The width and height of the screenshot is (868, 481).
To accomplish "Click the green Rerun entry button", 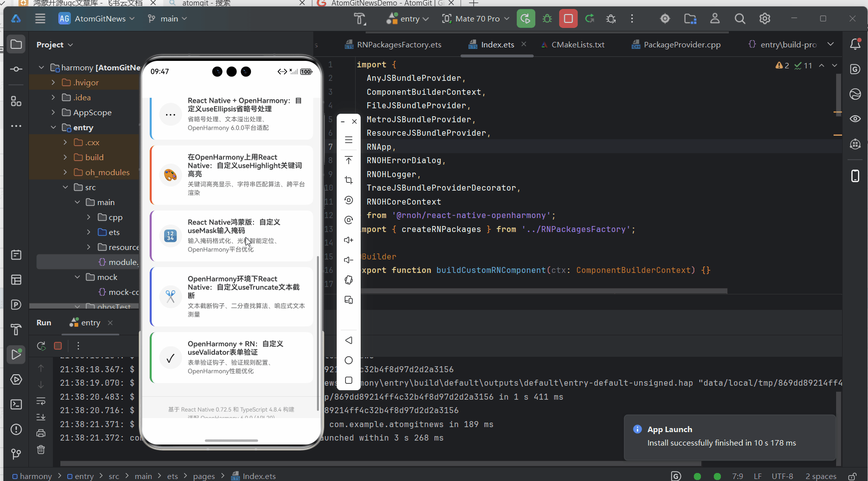I will pyautogui.click(x=526, y=19).
